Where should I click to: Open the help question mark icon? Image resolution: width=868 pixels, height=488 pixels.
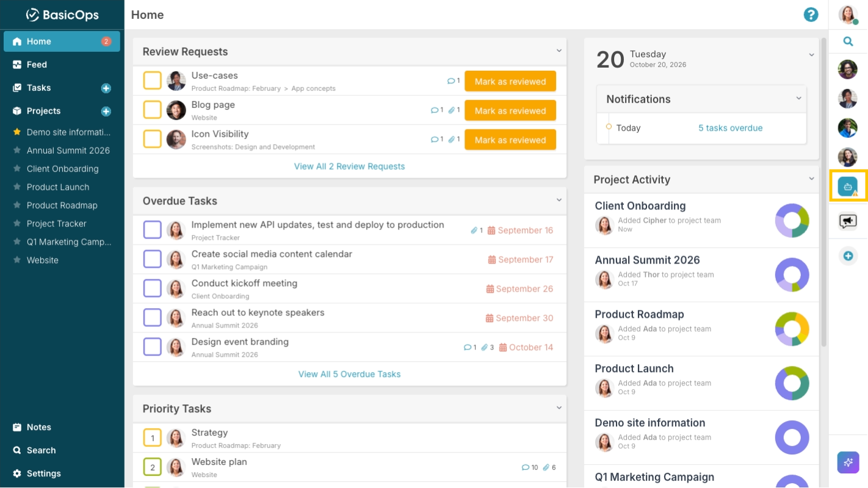pyautogui.click(x=811, y=15)
